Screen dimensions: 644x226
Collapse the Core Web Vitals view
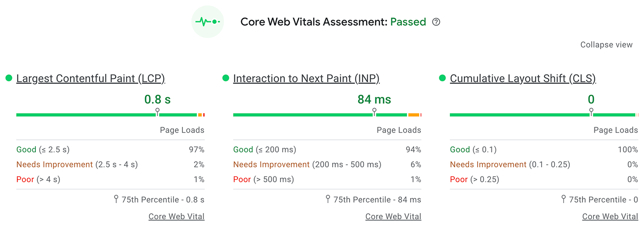(606, 45)
